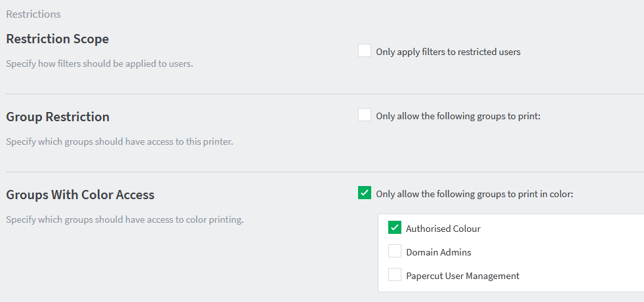Click the 'Only allow the following groups to print:' label
Image resolution: width=644 pixels, height=302 pixels.
[458, 116]
